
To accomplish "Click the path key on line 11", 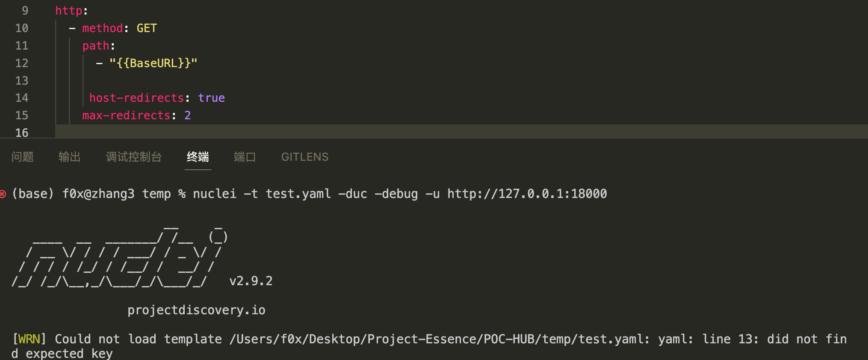I will (x=95, y=46).
